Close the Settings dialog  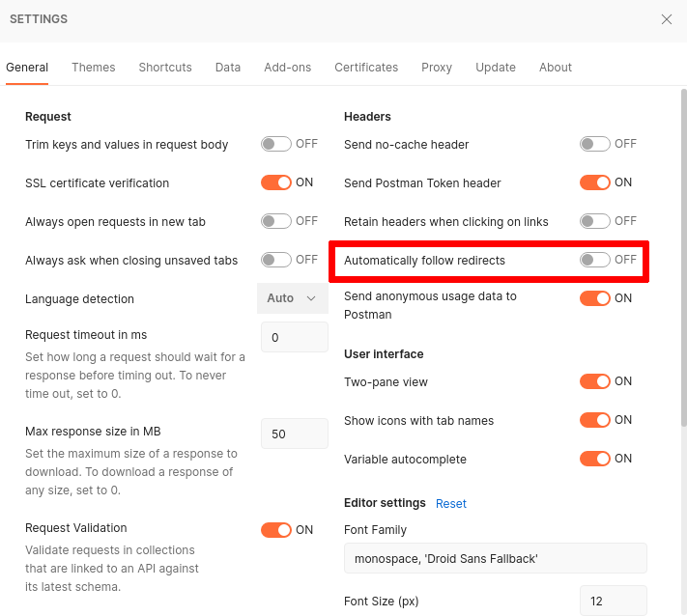(667, 19)
